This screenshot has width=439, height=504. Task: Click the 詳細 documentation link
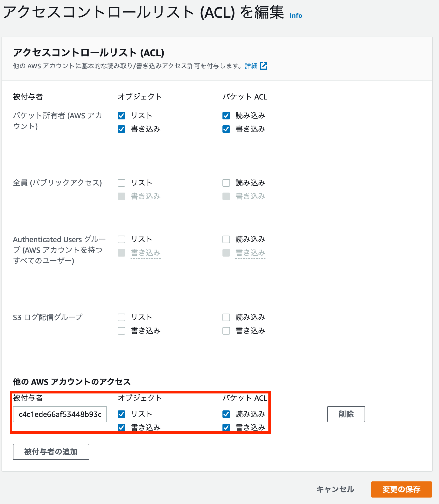point(251,66)
